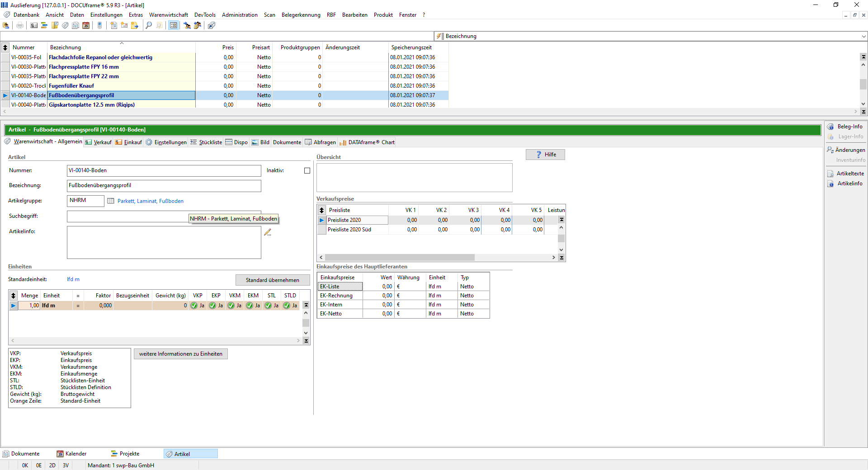Click the lfd m Standardeinheit link

click(x=73, y=279)
